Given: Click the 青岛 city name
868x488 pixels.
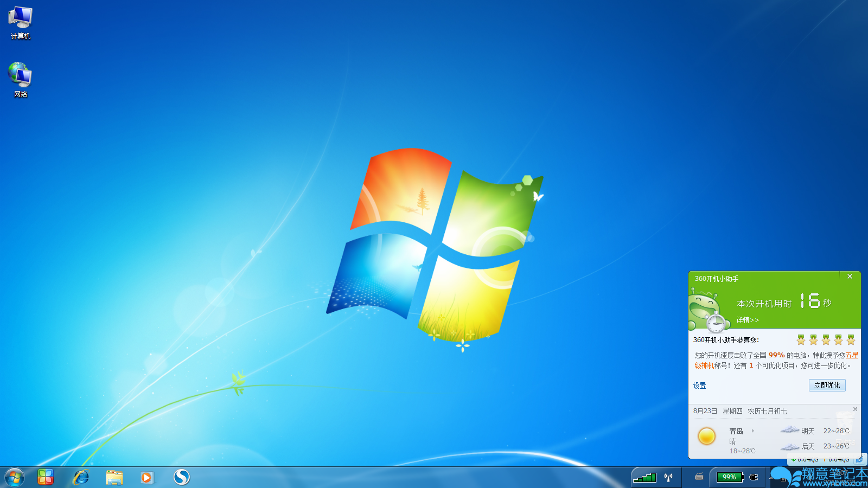Looking at the screenshot, I should (736, 431).
